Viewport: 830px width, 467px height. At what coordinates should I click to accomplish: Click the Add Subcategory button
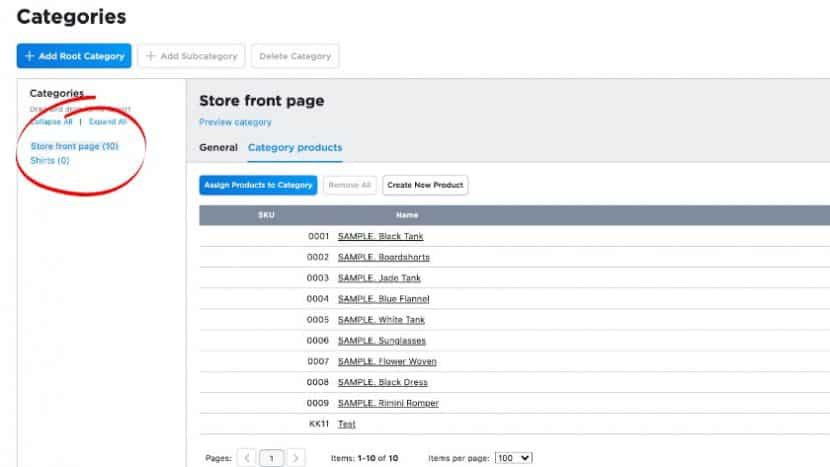(x=190, y=56)
